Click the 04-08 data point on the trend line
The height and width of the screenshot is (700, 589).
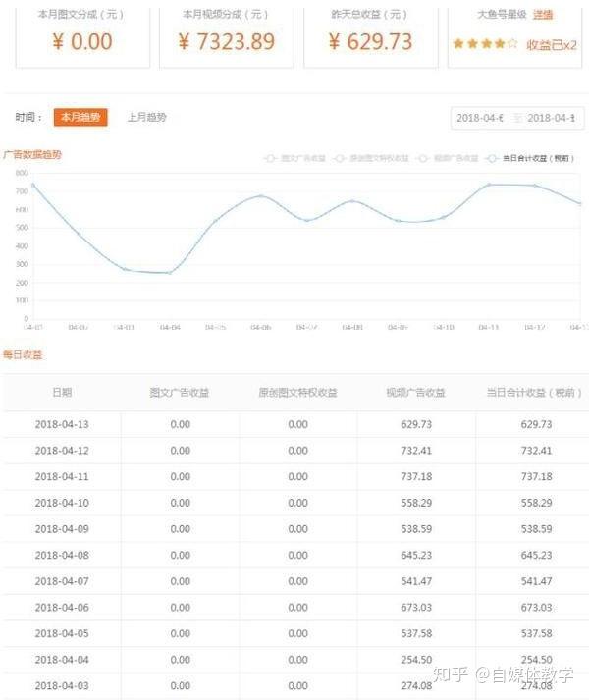[352, 201]
